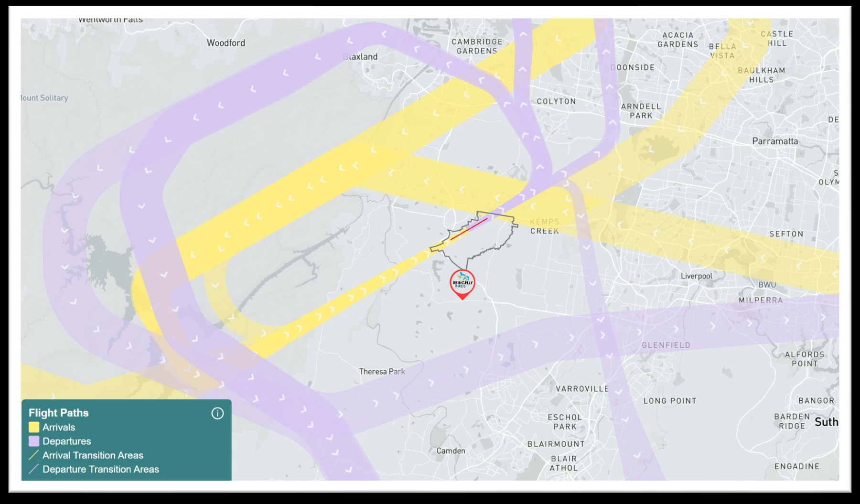860x504 pixels.
Task: Click the Arrival Transition Areas line symbol
Action: (34, 455)
